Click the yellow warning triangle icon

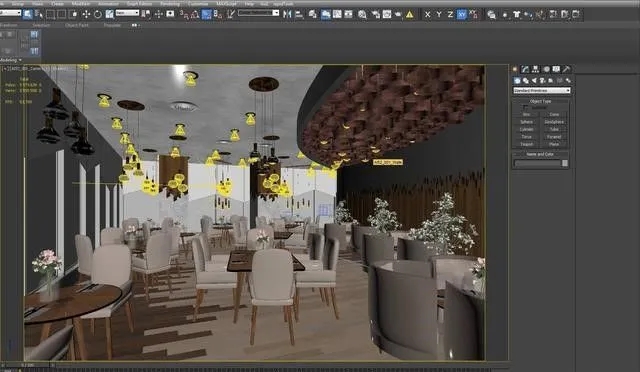409,14
